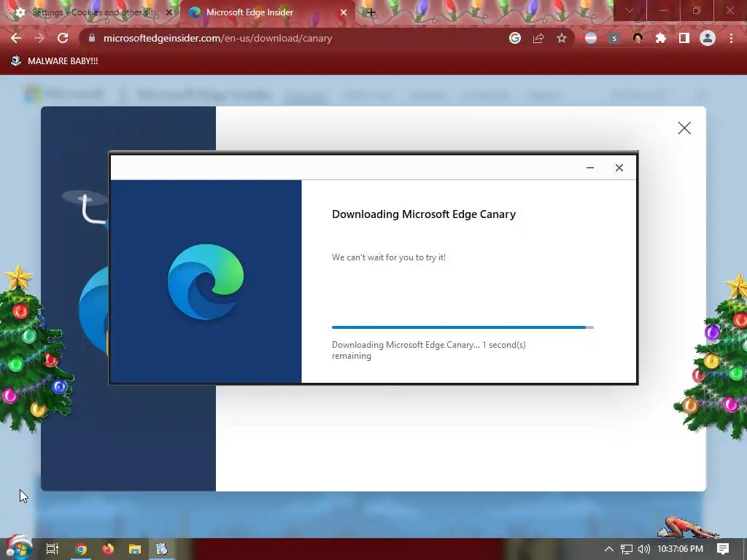Open Google icon in the address bar
The width and height of the screenshot is (747, 560).
514,38
